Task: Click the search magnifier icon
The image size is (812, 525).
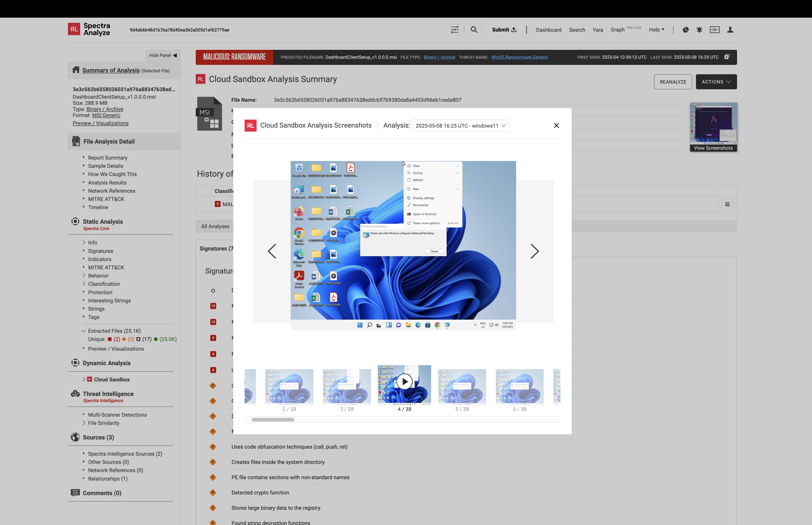Action: click(474, 30)
